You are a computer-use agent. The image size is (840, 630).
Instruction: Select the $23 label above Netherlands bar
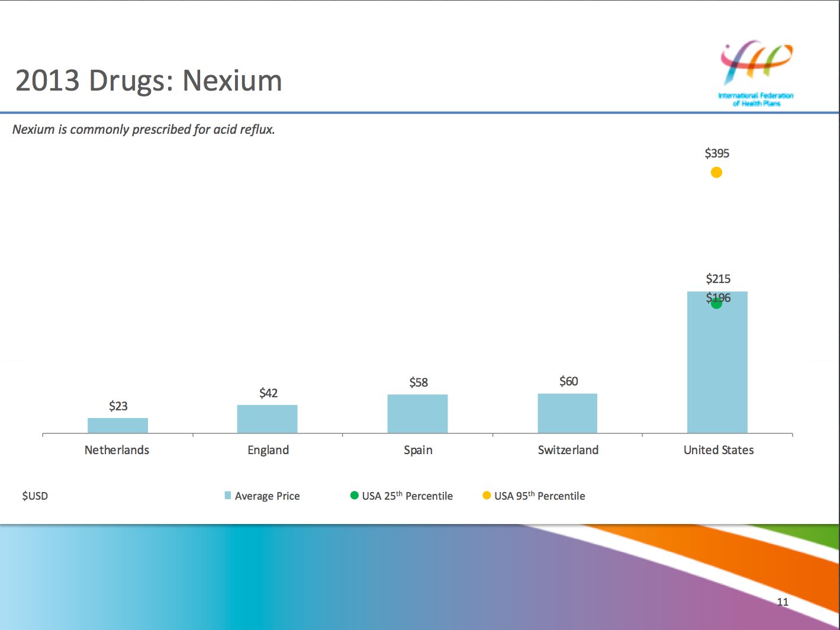118,406
